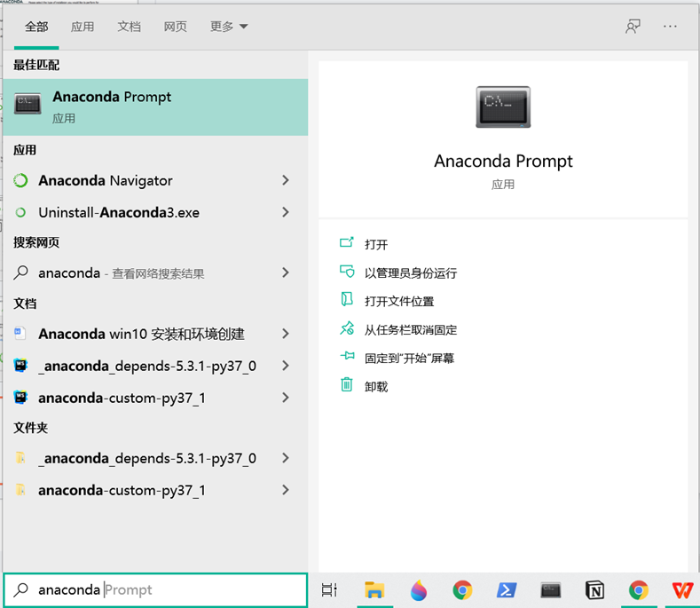
Task: Click the uninstall trash can icon
Action: 347,384
